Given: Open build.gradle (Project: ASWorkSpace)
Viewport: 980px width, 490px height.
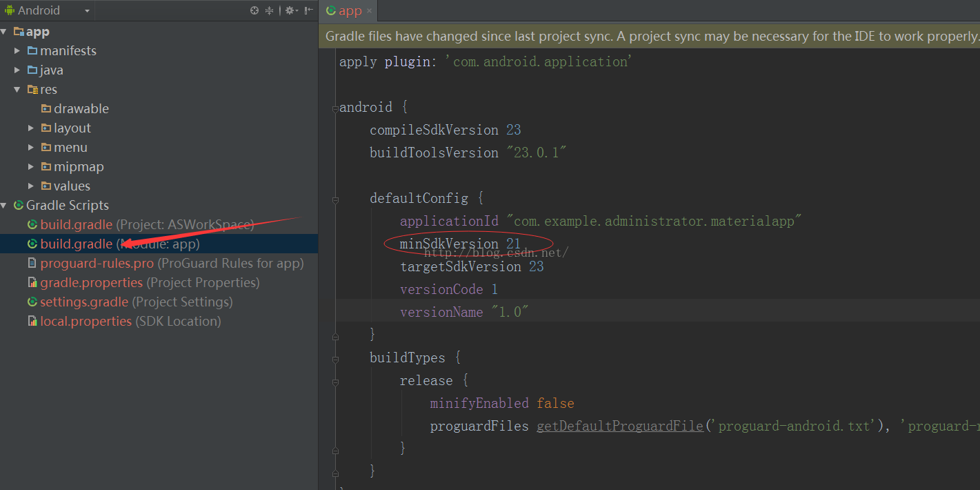Looking at the screenshot, I should pos(147,225).
